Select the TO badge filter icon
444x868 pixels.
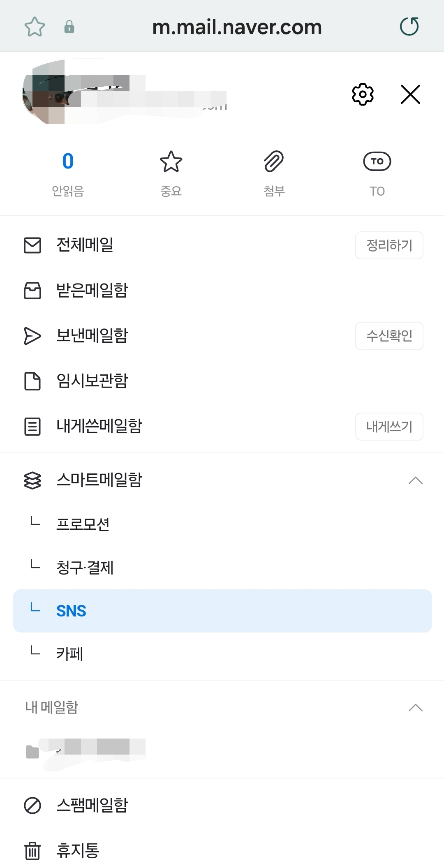[x=377, y=162]
